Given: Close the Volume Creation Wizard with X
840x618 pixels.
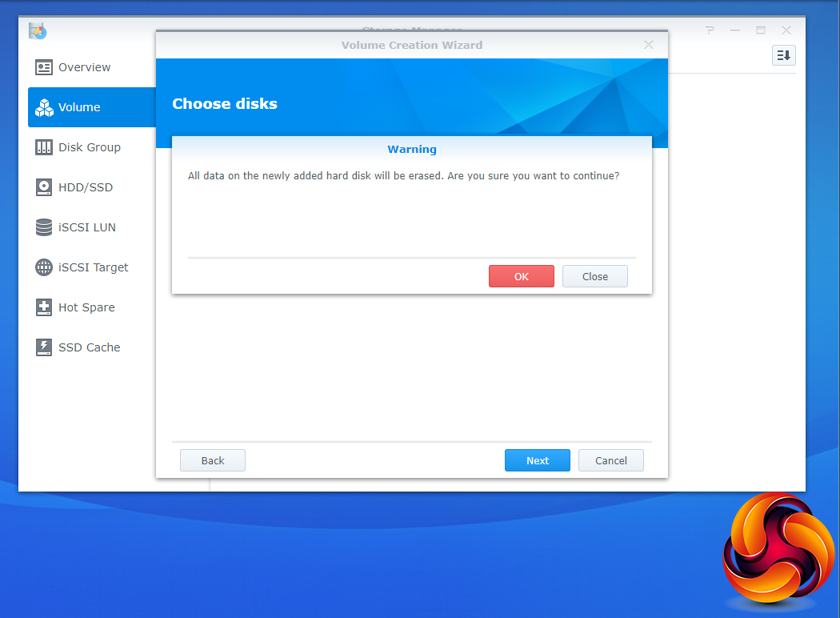Looking at the screenshot, I should pyautogui.click(x=649, y=45).
